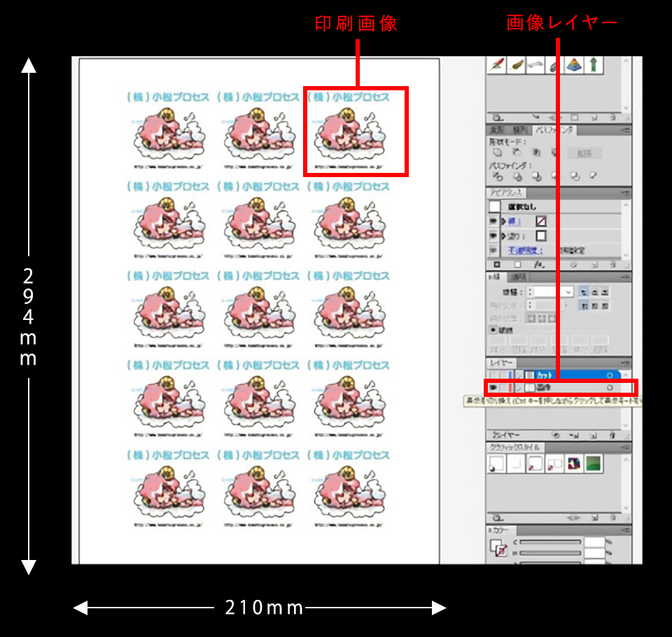Open the Symbol Libraries menu icon
Image resolution: width=672 pixels, height=637 pixels.
click(498, 118)
